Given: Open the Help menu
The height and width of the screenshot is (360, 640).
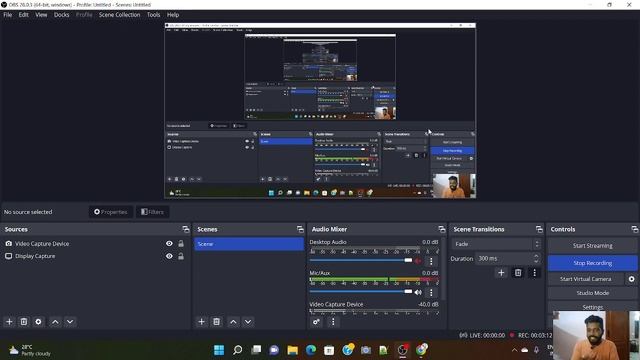Looking at the screenshot, I should (173, 15).
